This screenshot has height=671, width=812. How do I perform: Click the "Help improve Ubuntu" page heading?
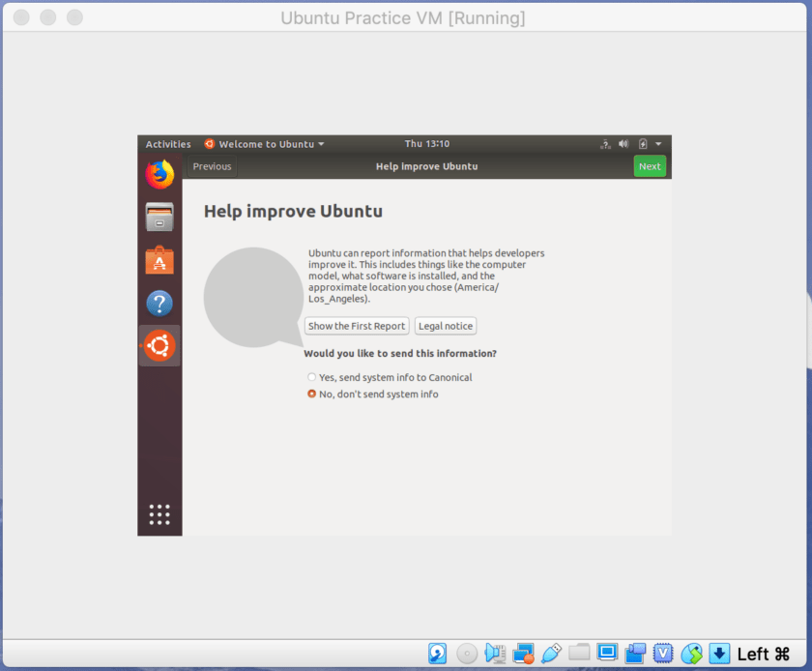(x=293, y=212)
